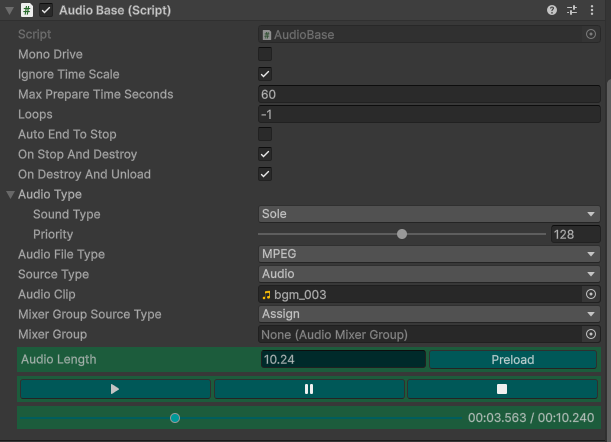Click the Loops value field

[429, 114]
